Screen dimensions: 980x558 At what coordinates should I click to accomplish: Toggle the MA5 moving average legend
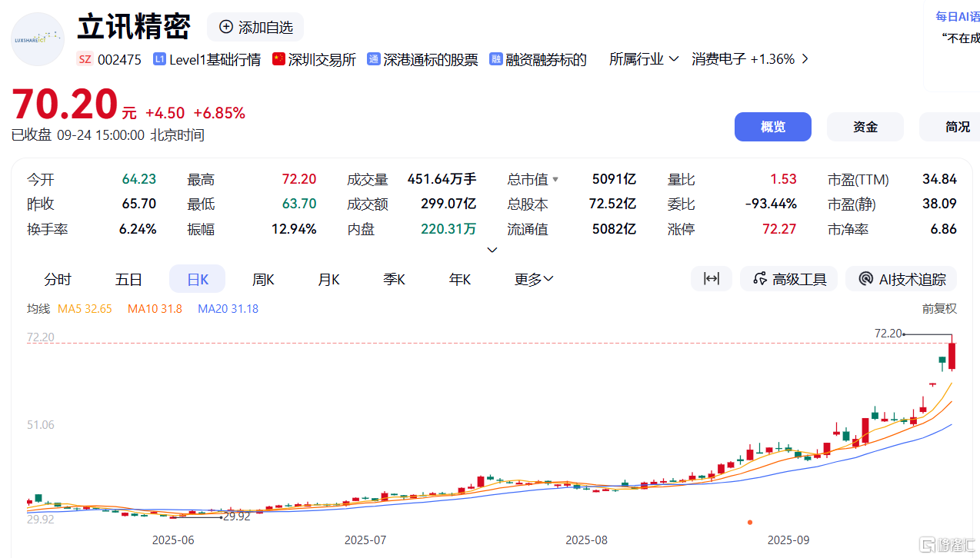85,308
